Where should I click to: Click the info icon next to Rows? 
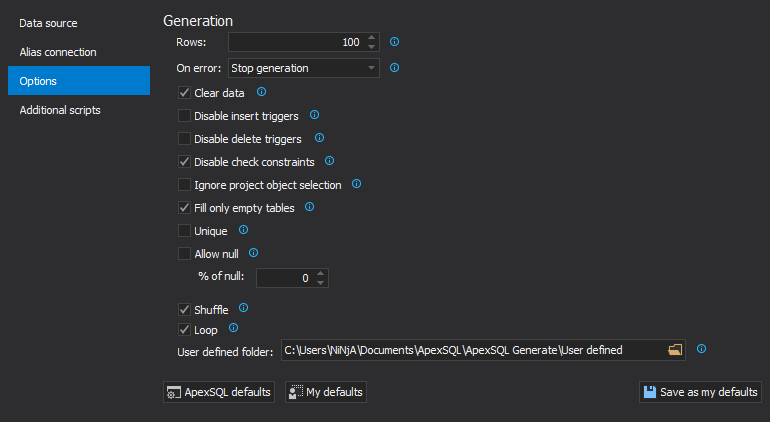click(394, 42)
